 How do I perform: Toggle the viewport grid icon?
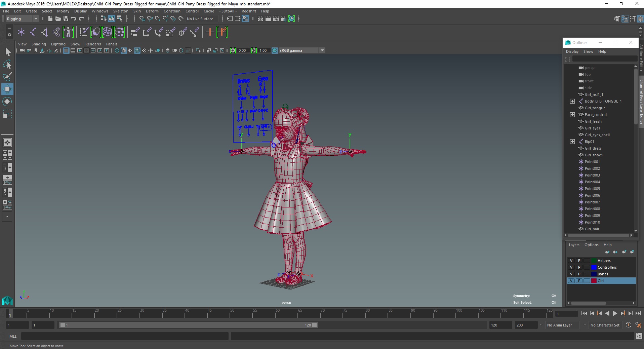click(66, 50)
